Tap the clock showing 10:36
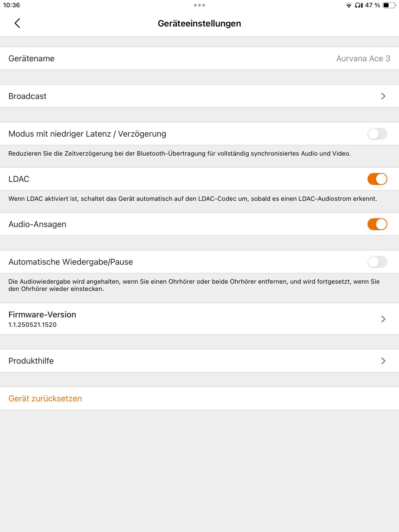 [12, 5]
